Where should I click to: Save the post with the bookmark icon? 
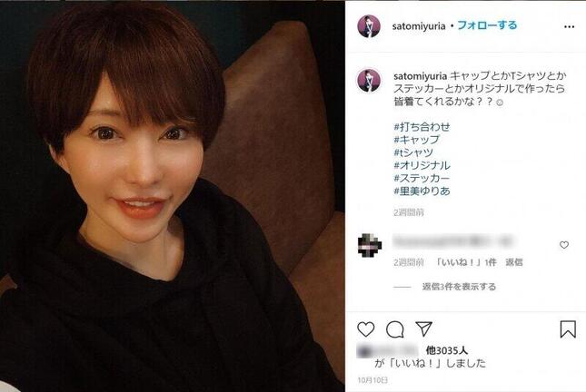[x=568, y=329]
